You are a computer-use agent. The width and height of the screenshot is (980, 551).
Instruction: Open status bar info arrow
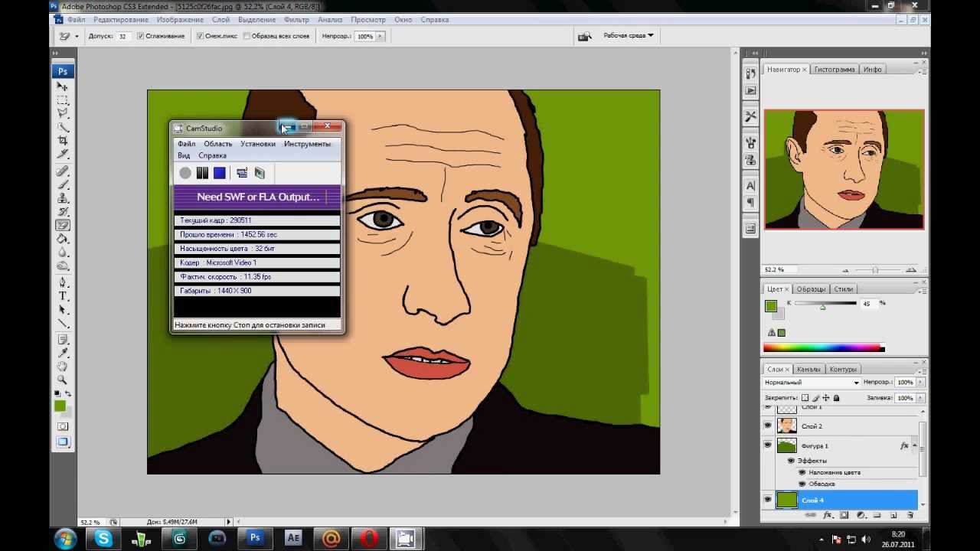(228, 522)
